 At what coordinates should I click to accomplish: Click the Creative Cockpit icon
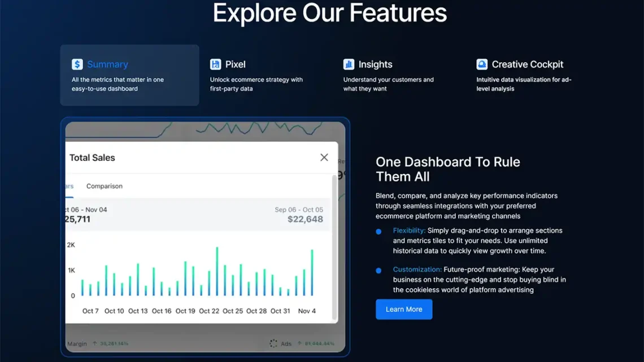click(482, 64)
